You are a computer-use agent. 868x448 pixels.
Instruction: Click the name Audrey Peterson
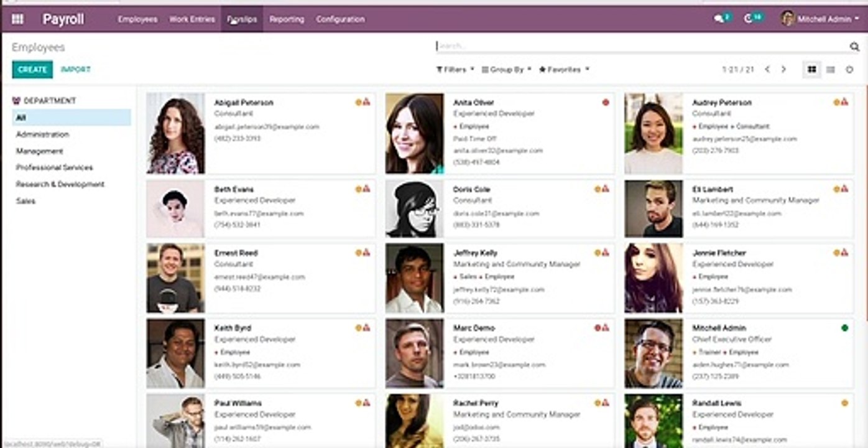point(722,103)
